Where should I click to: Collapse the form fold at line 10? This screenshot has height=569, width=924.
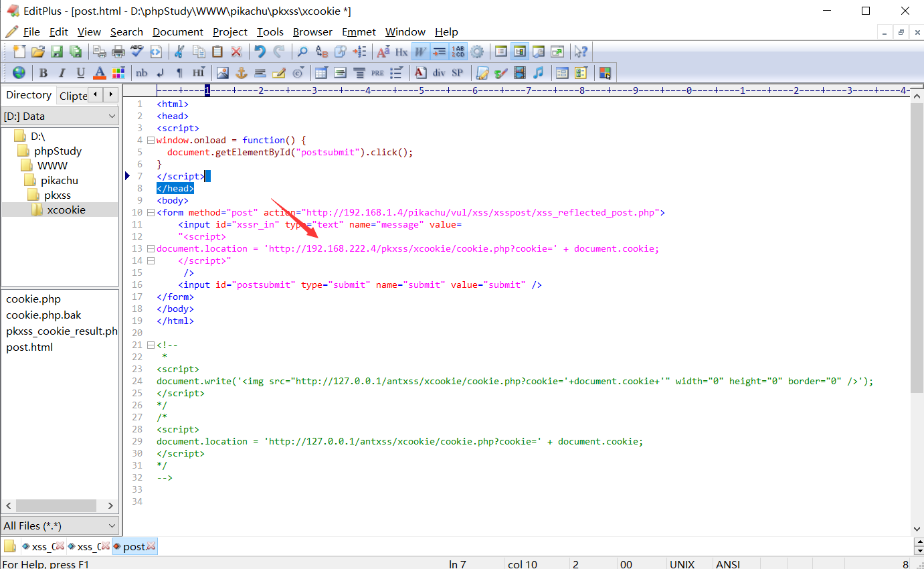tap(151, 213)
